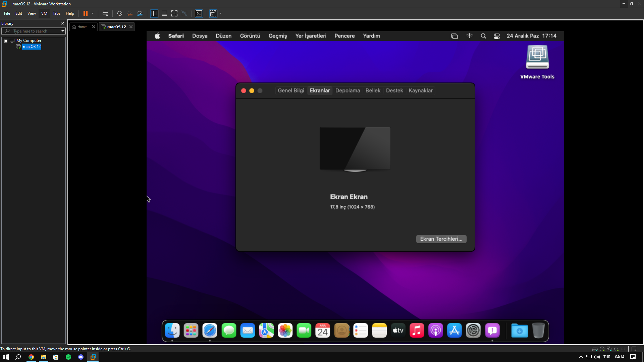This screenshot has height=362, width=644.
Task: Enter full screen mode icon
Action: (174, 13)
